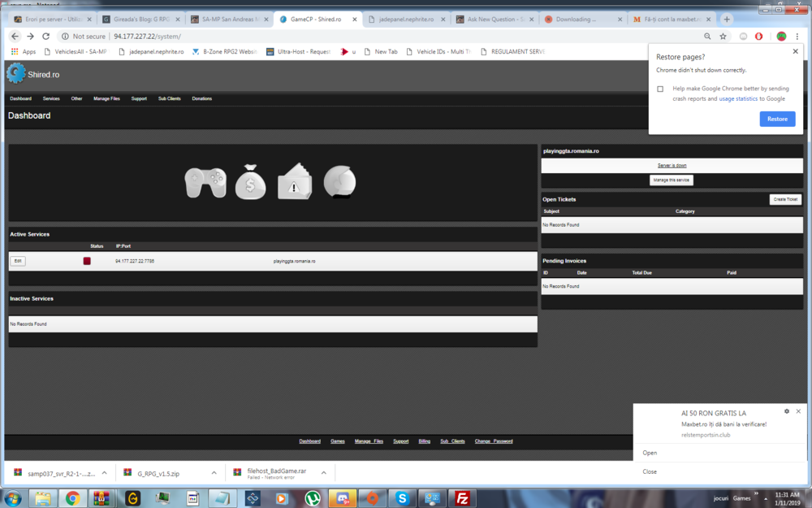This screenshot has height=508, width=812.
Task: Bookmark this page with the star icon
Action: point(723,37)
